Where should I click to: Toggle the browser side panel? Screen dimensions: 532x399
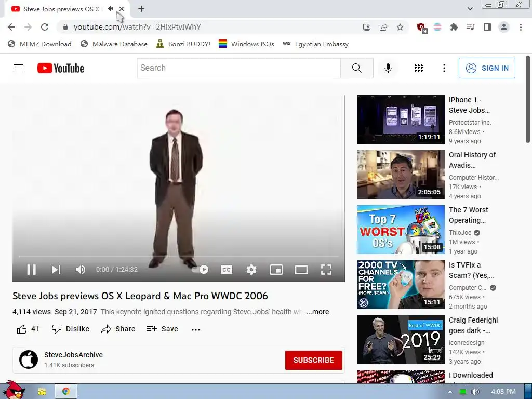(487, 27)
